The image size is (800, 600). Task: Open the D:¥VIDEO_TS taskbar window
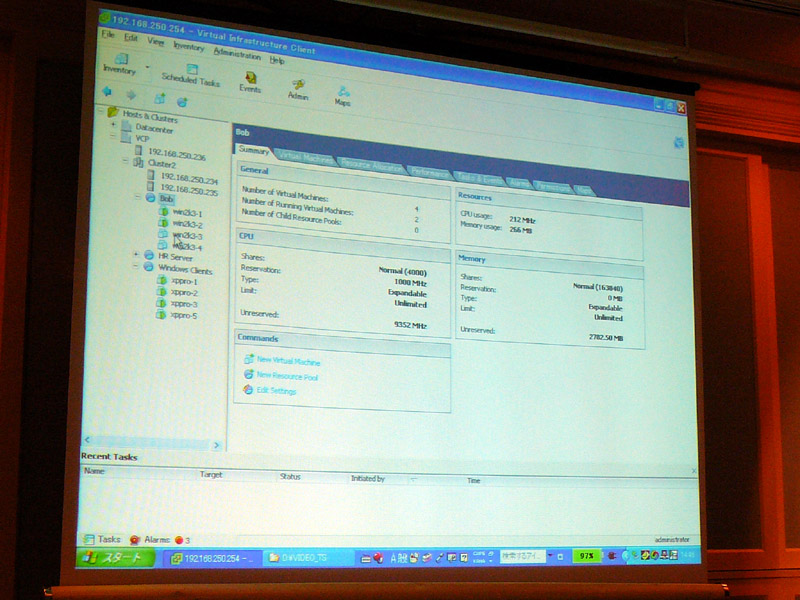307,558
